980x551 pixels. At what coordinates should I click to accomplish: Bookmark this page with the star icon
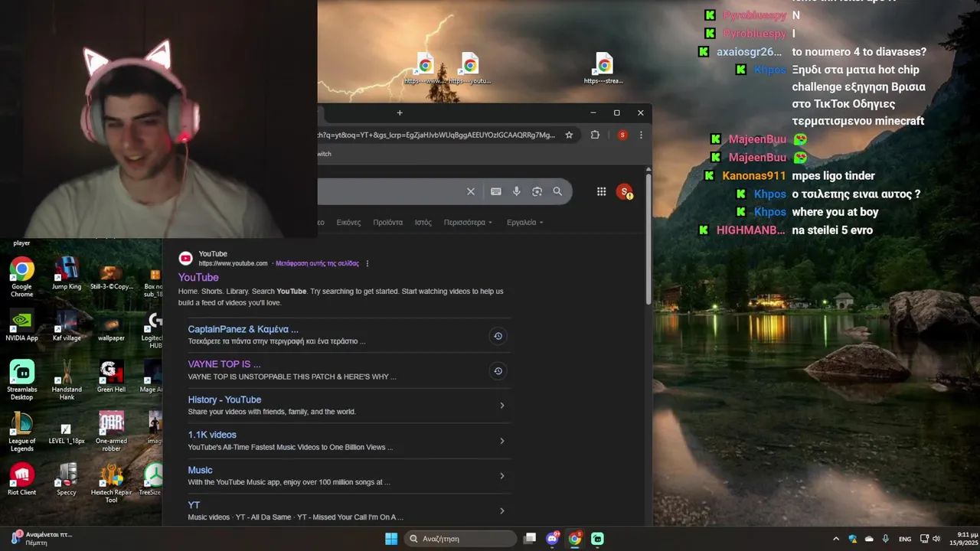click(x=569, y=135)
